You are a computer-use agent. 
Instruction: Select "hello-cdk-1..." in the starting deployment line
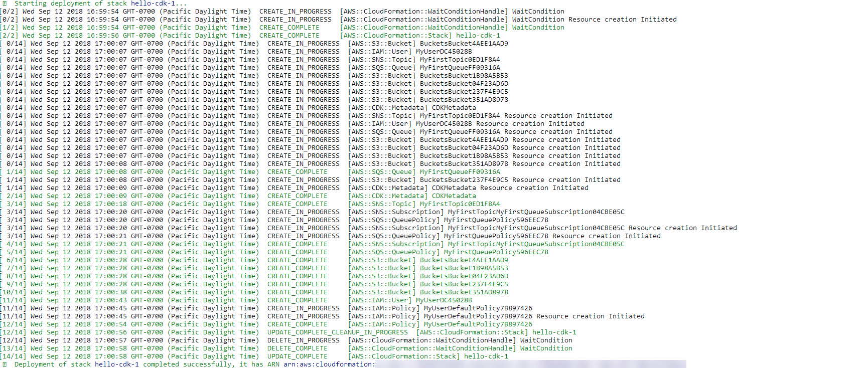pyautogui.click(x=159, y=4)
